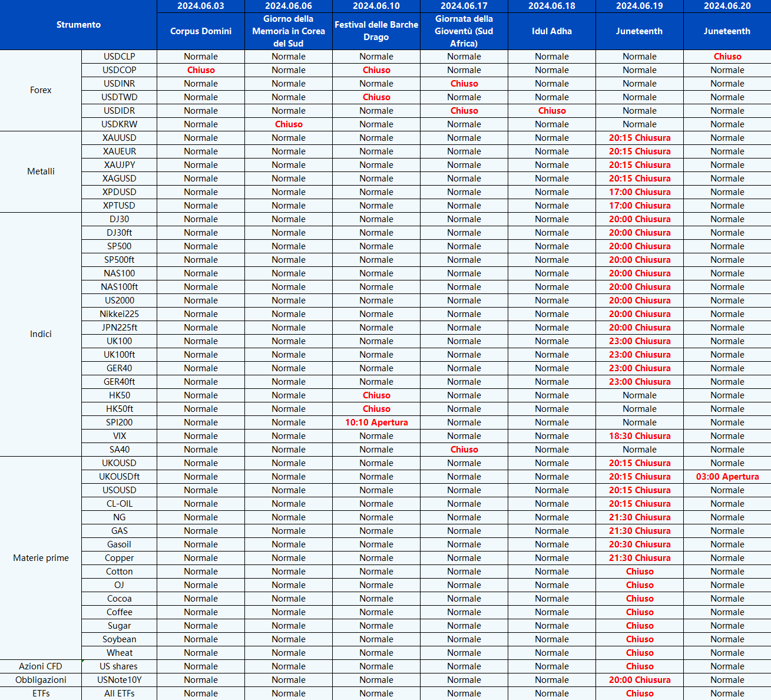Click the Festival delle Barche Drago header

[x=376, y=31]
